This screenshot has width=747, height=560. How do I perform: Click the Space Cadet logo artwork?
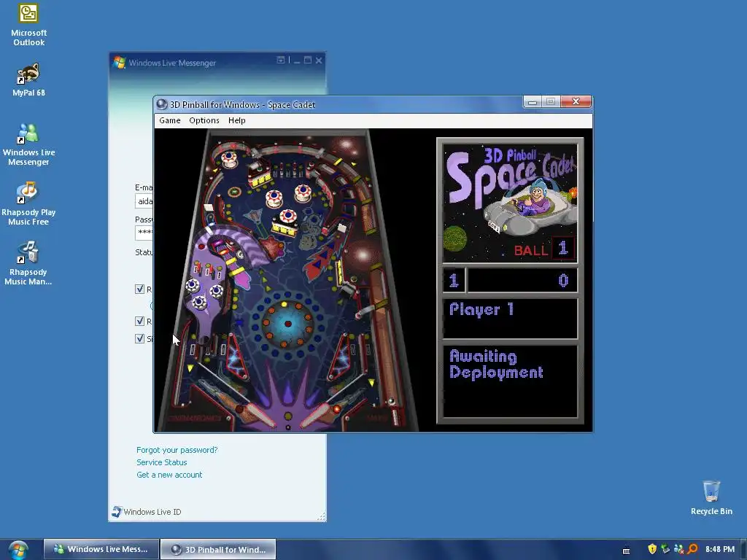(x=510, y=203)
